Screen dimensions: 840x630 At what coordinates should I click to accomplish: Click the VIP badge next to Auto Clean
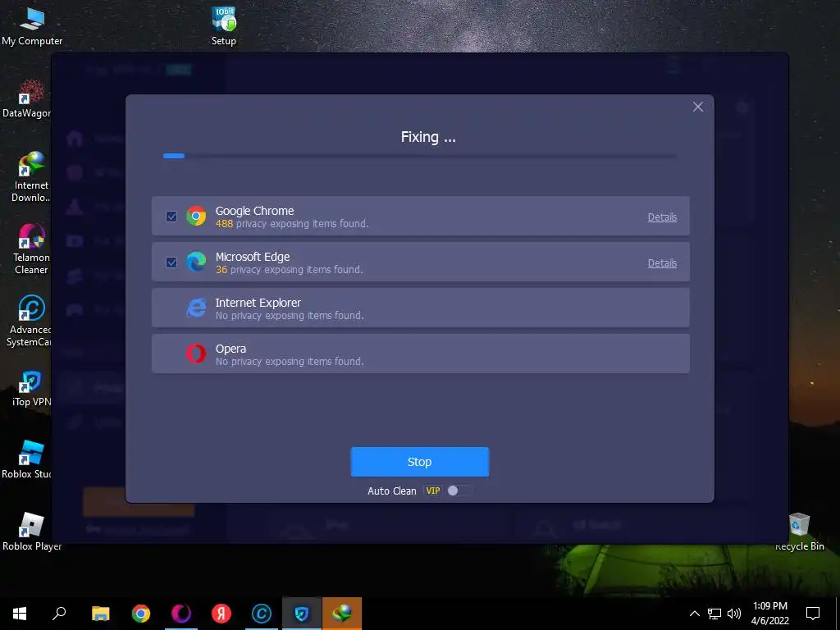point(433,491)
